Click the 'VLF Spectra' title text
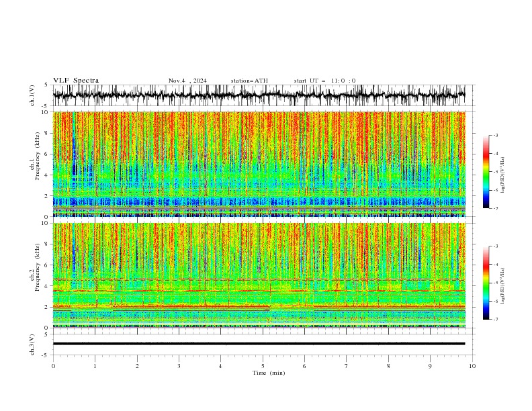Viewport: 532px width, 411px height. (x=76, y=81)
